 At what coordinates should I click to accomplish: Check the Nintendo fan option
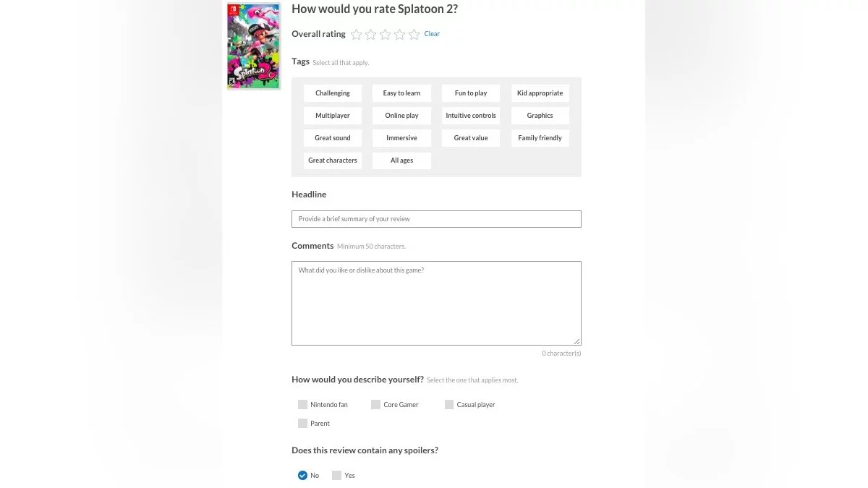(303, 405)
